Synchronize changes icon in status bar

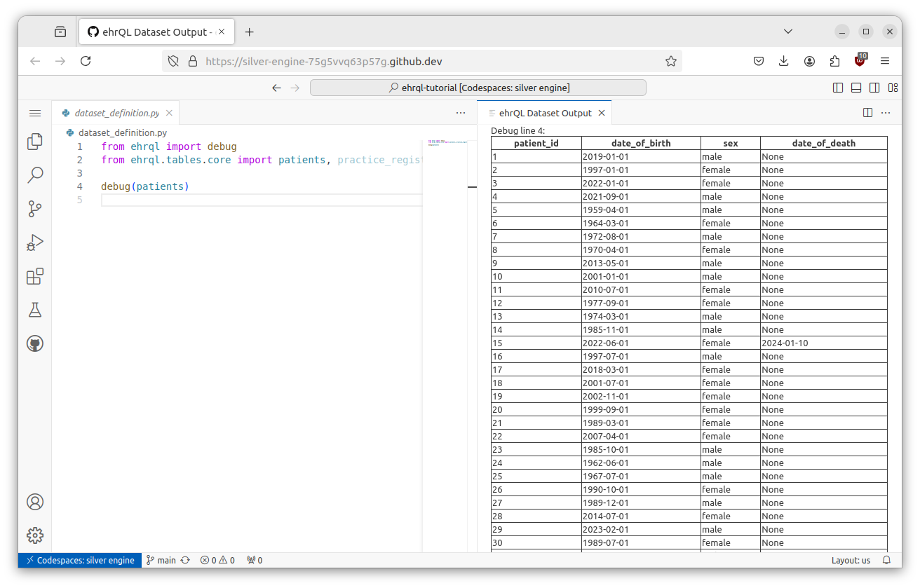185,560
